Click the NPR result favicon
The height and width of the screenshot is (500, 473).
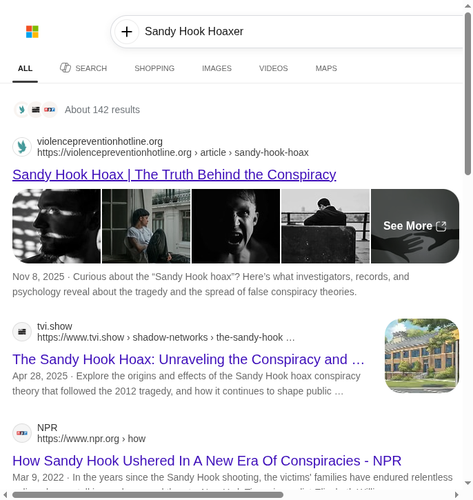point(22,433)
